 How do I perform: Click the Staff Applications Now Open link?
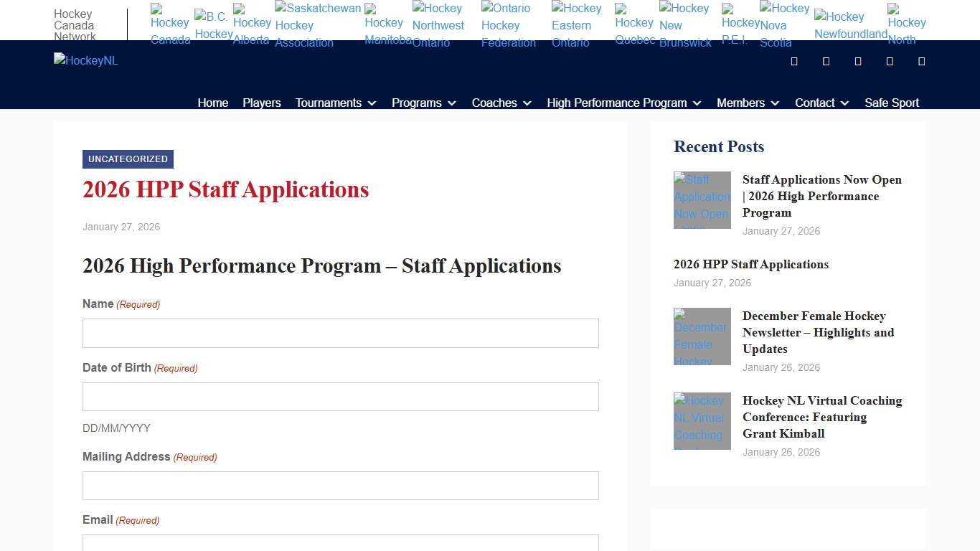point(821,196)
